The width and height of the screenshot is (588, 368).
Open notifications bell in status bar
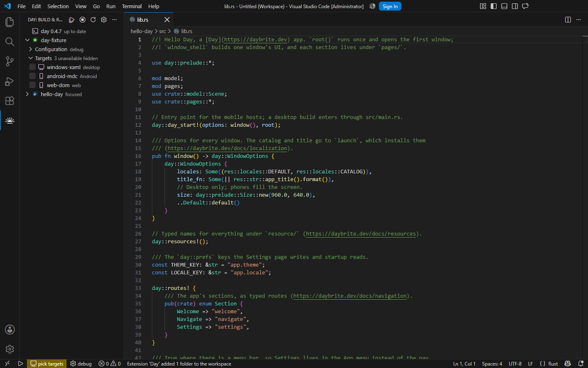581,364
